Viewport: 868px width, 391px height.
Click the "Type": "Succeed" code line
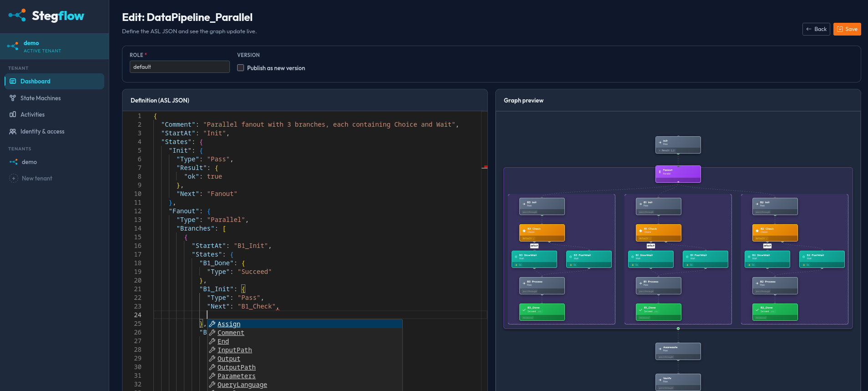point(239,272)
